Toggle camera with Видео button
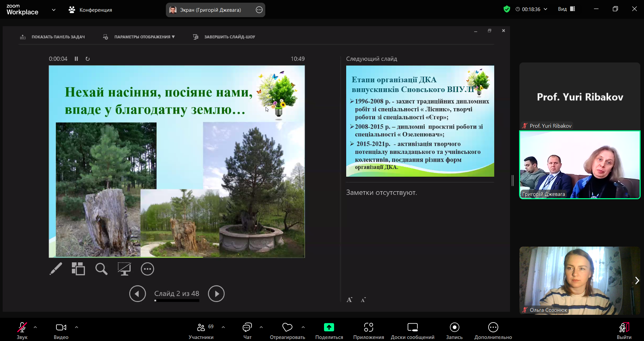The image size is (644, 341). (61, 331)
